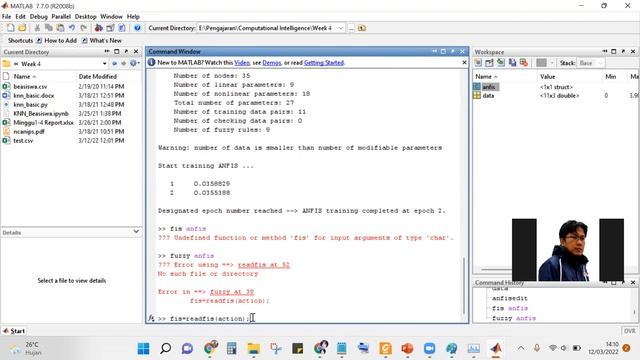Image resolution: width=640 pixels, height=360 pixels.
Task: Open the plot selector dropdown in Workspace
Action: (552, 63)
